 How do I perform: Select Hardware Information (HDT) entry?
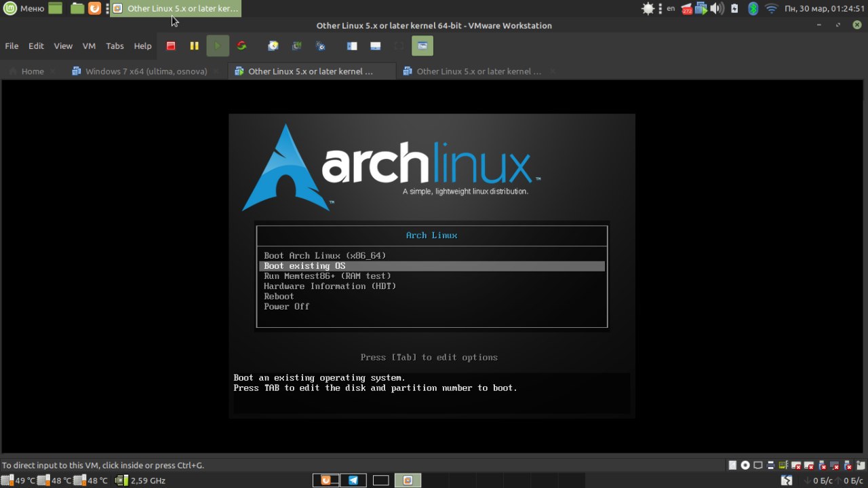[432, 286]
